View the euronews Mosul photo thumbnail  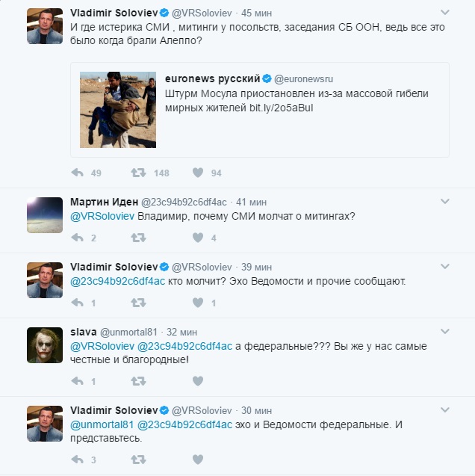tap(118, 110)
